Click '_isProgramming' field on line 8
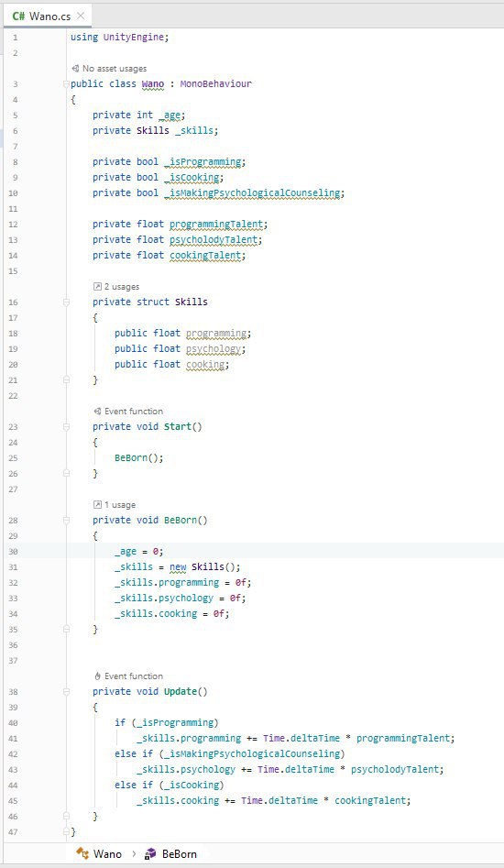This screenshot has width=504, height=868. (202, 162)
